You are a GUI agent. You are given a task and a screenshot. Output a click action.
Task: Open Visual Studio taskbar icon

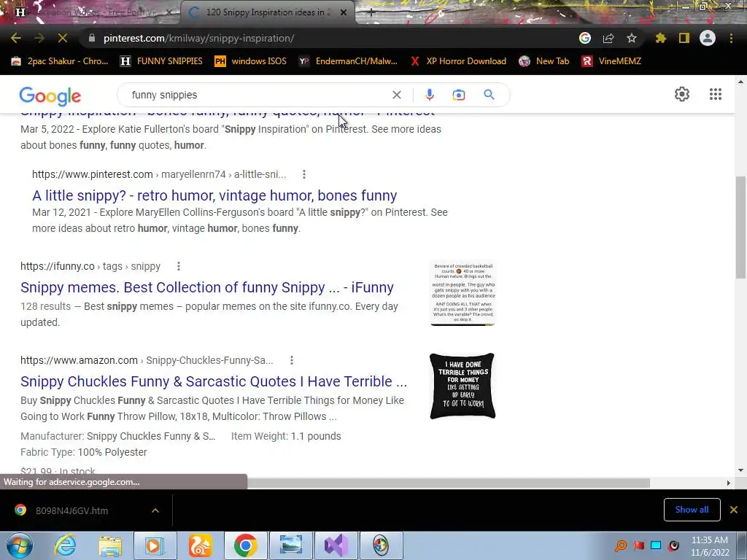[x=336, y=545]
